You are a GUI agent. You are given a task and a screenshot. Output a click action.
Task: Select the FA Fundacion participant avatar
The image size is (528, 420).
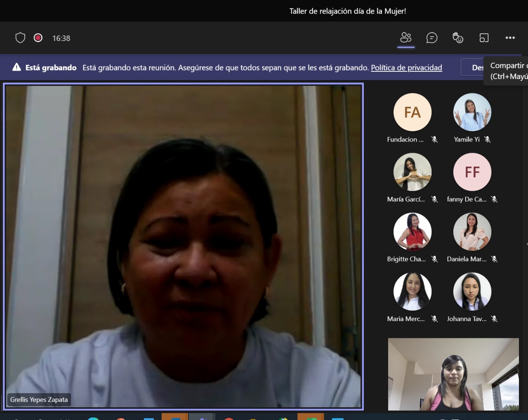[x=412, y=112]
